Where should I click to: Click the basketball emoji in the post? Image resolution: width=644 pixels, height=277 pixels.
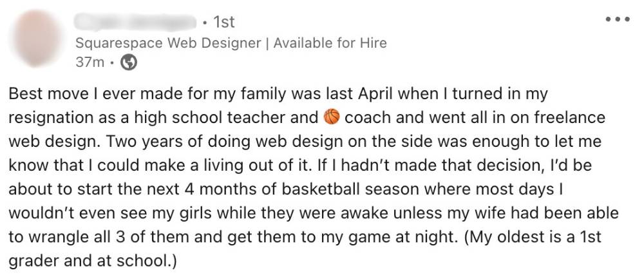point(332,118)
